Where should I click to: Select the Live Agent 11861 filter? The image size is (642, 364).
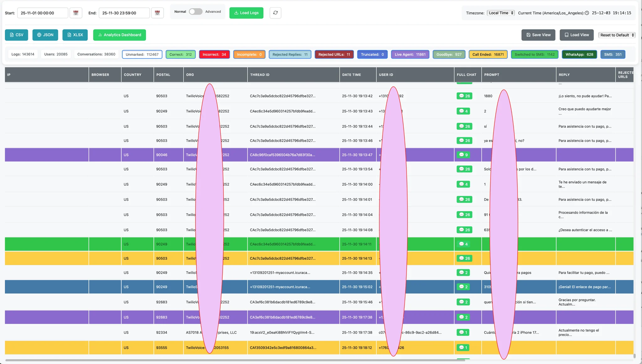[410, 55]
